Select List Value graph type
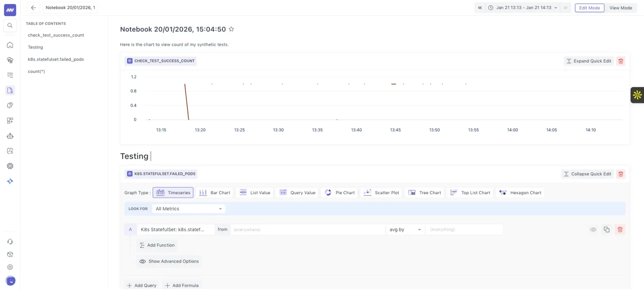The width and height of the screenshot is (644, 290). tap(255, 192)
